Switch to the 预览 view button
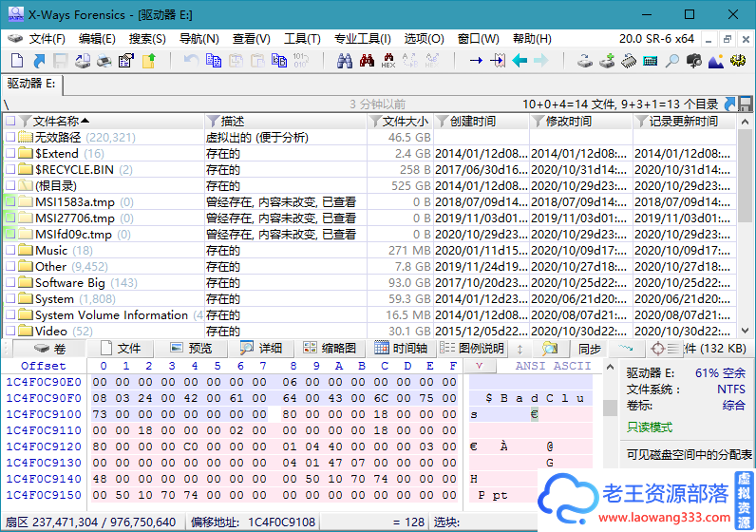 191,349
